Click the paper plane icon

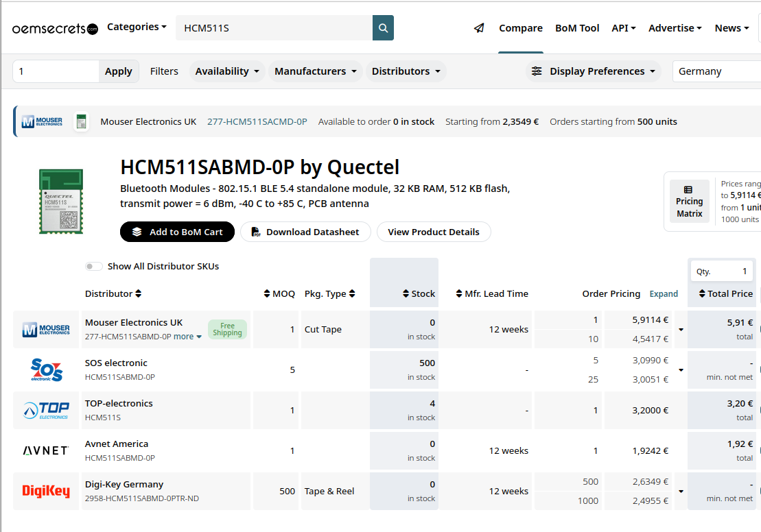(x=479, y=28)
